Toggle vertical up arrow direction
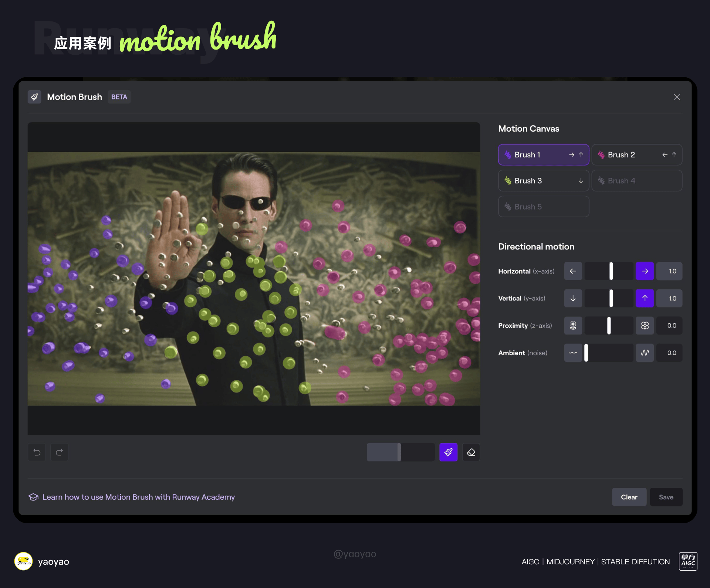Screen dimensions: 710x588 click(645, 298)
